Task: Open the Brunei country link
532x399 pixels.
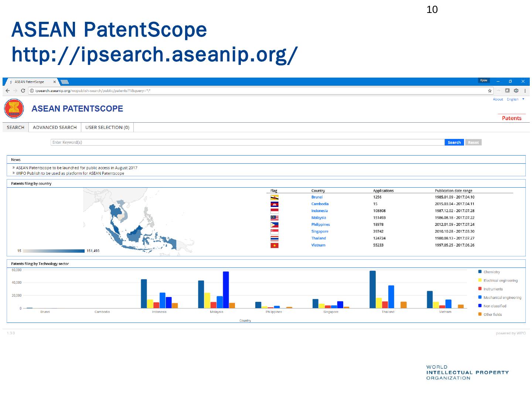Action: [317, 197]
